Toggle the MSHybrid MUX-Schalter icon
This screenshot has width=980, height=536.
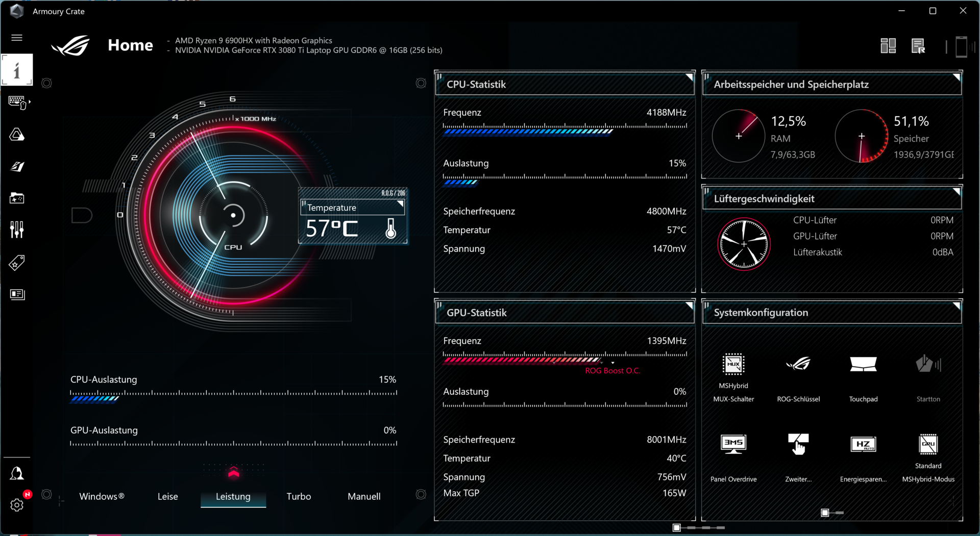733,364
